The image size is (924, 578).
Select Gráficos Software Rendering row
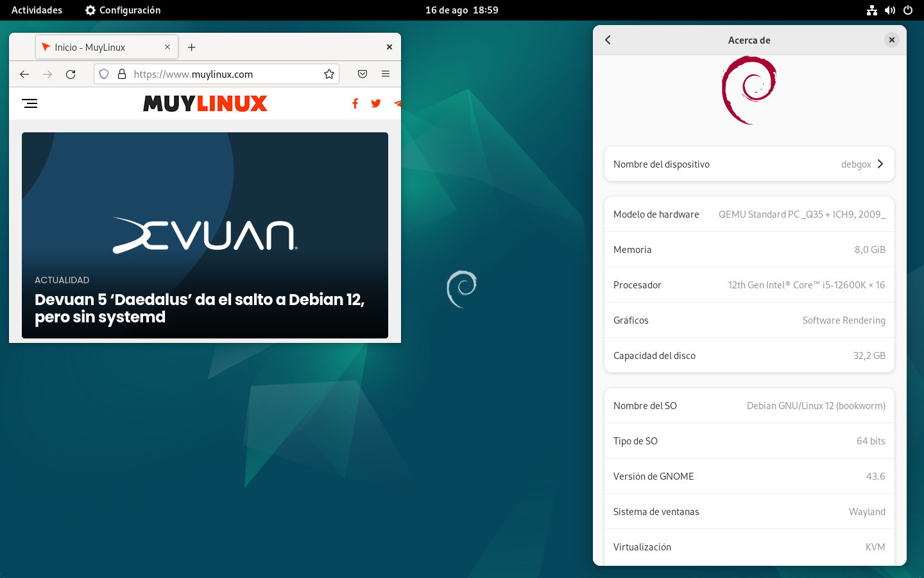[x=749, y=320]
